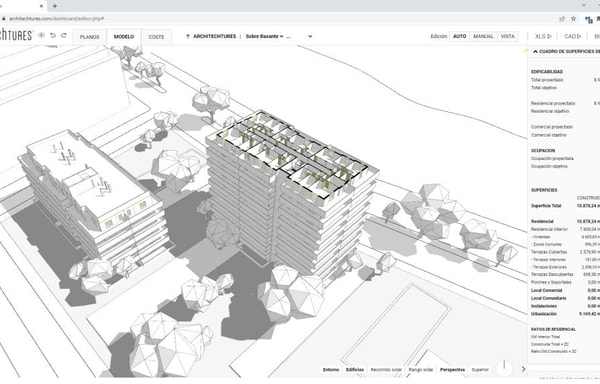Toggle Recorrido solar display
Viewport: 600px width, 384px height.
coord(386,369)
